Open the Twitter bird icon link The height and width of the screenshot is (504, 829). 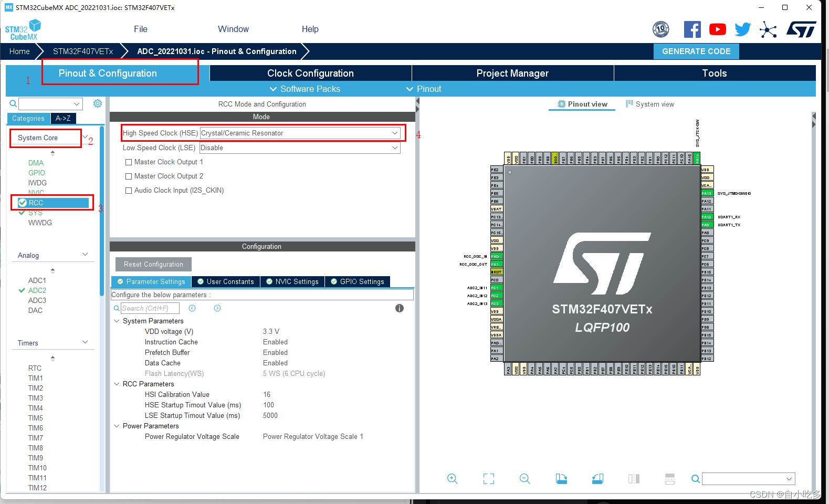click(742, 29)
